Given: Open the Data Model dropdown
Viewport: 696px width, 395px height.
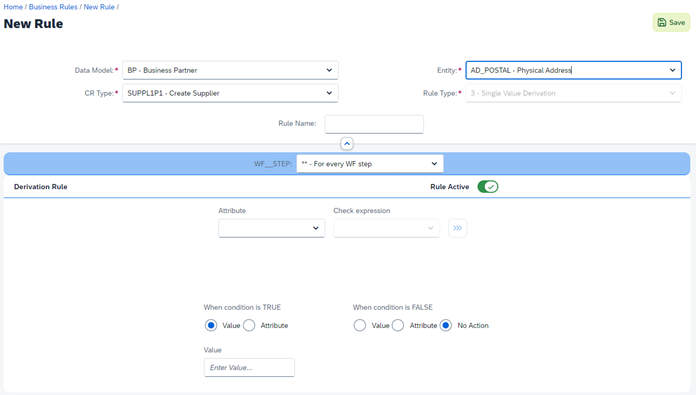Looking at the screenshot, I should click(x=230, y=70).
